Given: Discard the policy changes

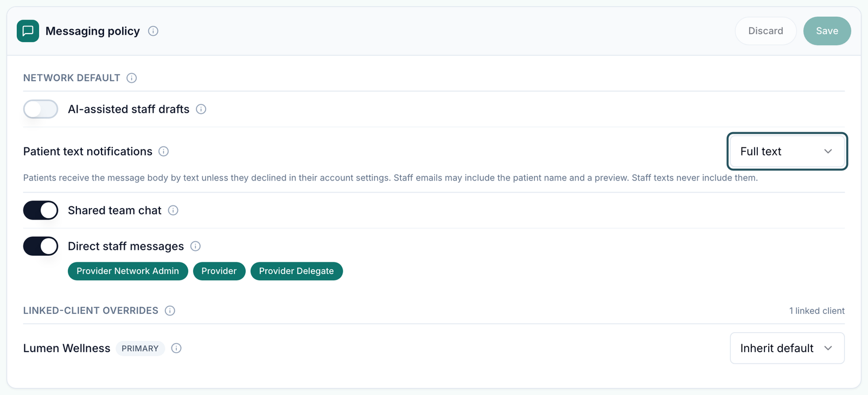Looking at the screenshot, I should pos(765,31).
